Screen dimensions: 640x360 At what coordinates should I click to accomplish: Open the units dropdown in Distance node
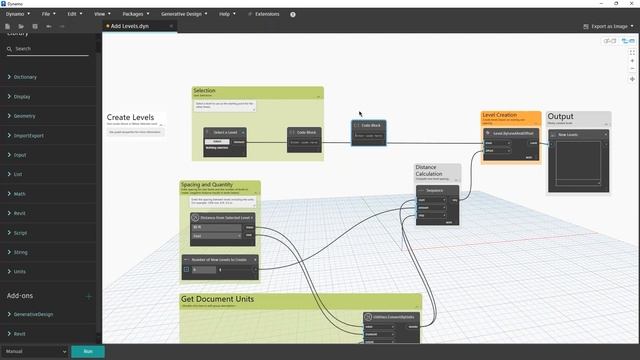pos(217,236)
